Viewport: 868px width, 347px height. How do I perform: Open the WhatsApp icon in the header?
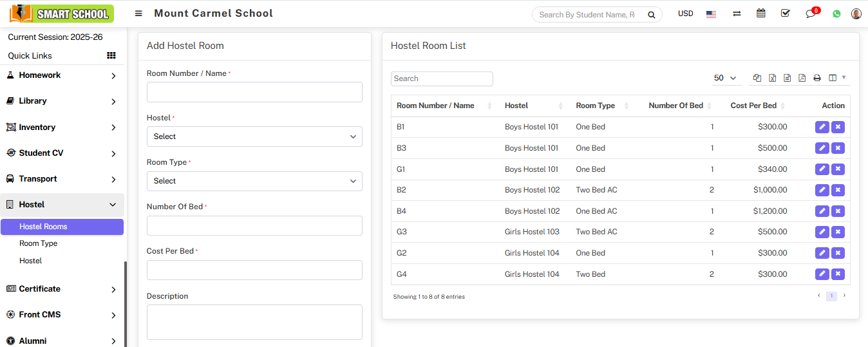point(836,14)
